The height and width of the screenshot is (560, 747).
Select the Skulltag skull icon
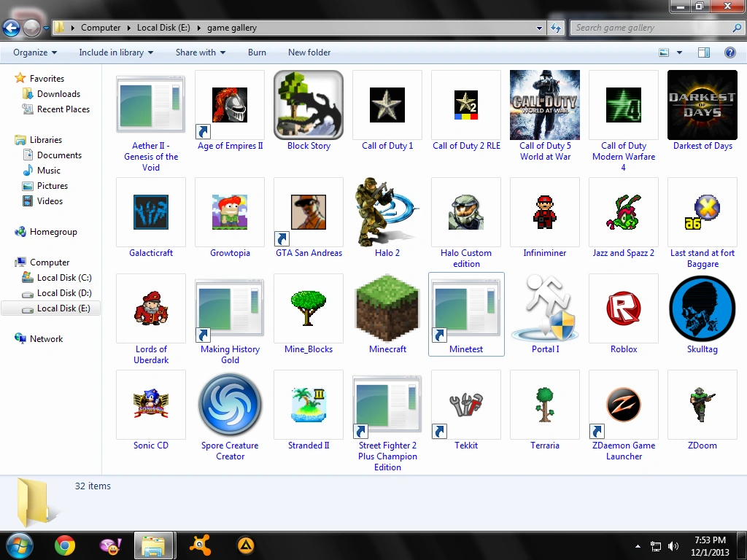(x=703, y=308)
